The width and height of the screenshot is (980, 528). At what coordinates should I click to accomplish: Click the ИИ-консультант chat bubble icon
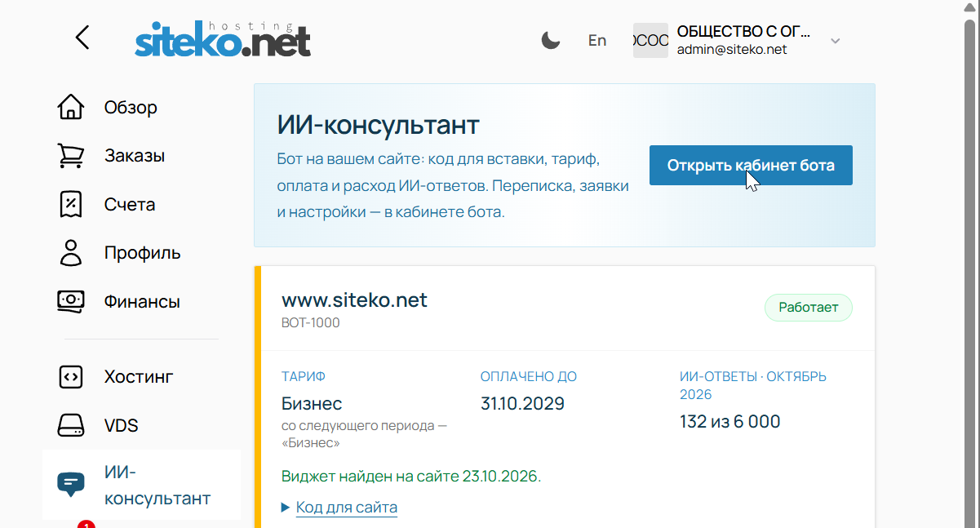[71, 484]
